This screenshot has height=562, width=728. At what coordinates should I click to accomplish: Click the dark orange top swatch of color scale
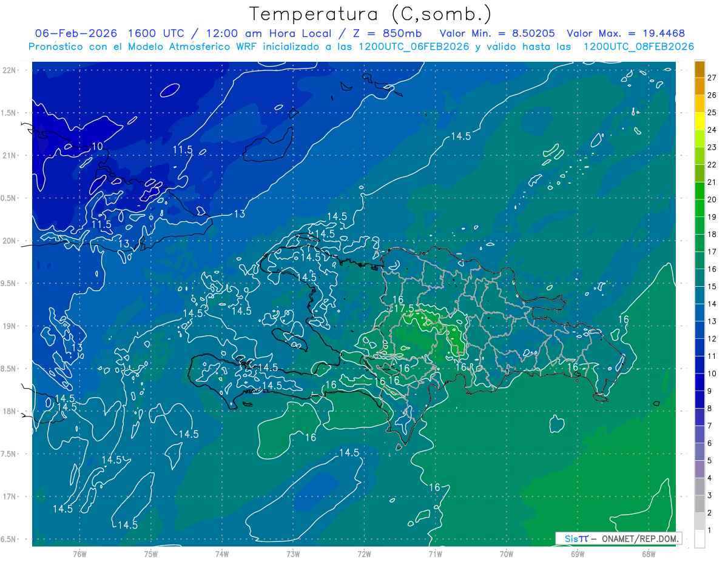click(699, 69)
